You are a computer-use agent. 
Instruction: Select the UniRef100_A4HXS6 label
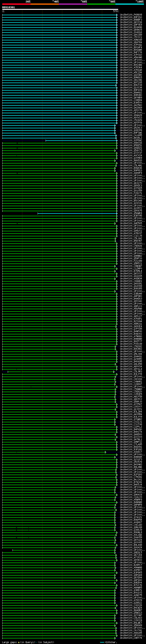pos(131,143)
